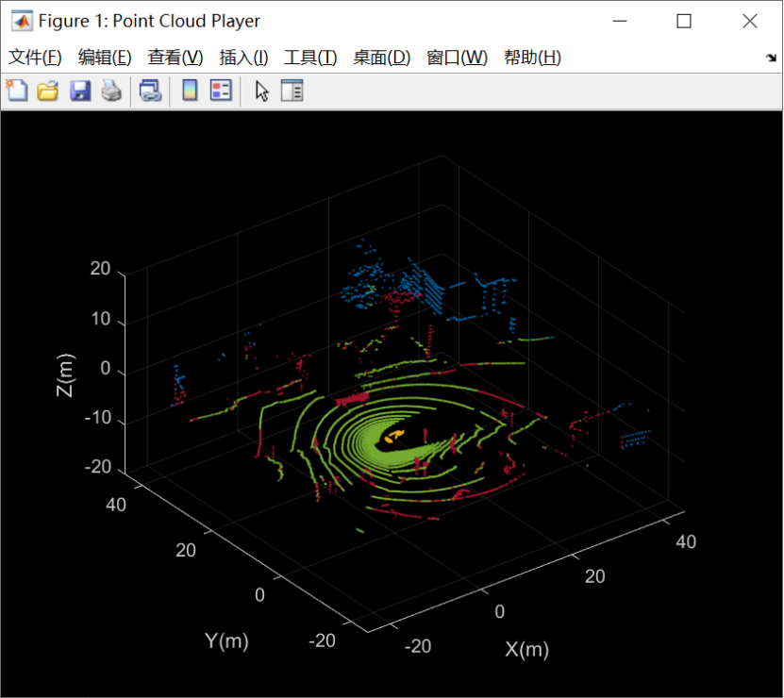The height and width of the screenshot is (698, 784).
Task: Open the 查看(V) menu
Action: 175,58
